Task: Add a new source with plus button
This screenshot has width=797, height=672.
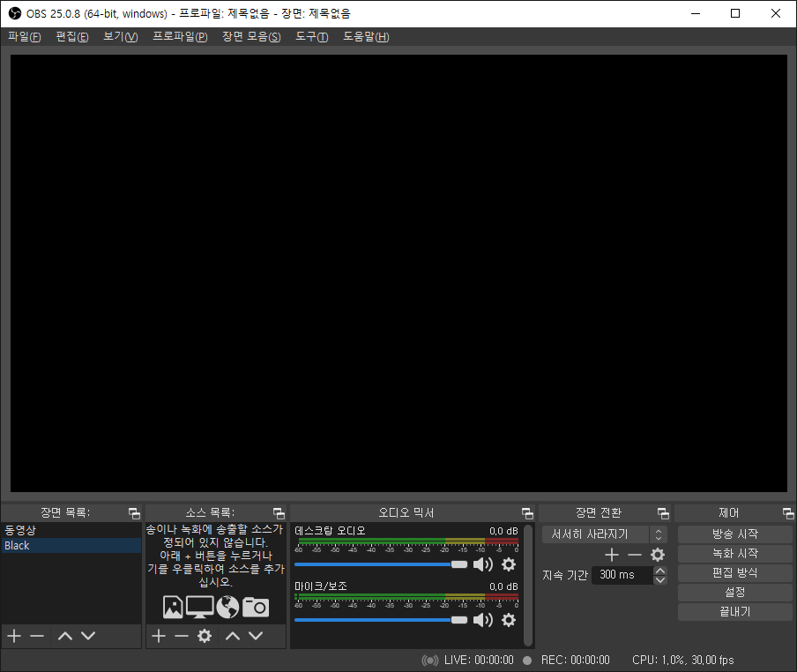Action: 159,636
